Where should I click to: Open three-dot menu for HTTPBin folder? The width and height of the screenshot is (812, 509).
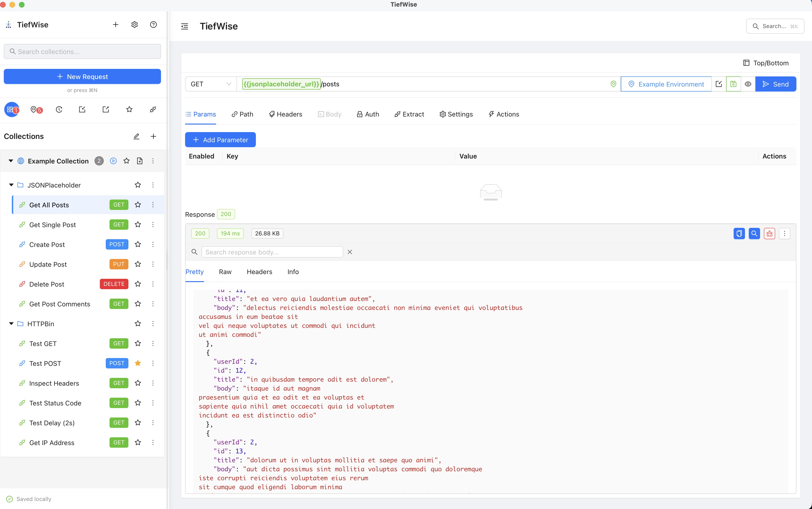pos(153,324)
